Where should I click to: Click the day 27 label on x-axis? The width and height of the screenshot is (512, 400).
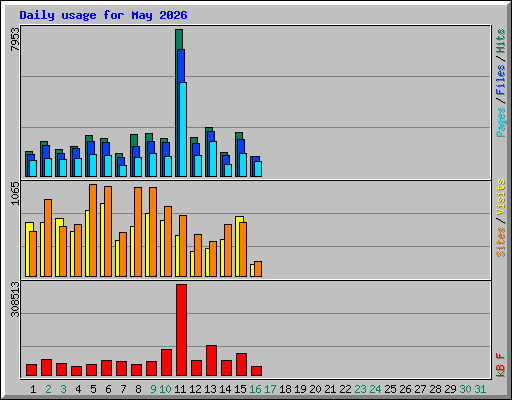click(420, 389)
